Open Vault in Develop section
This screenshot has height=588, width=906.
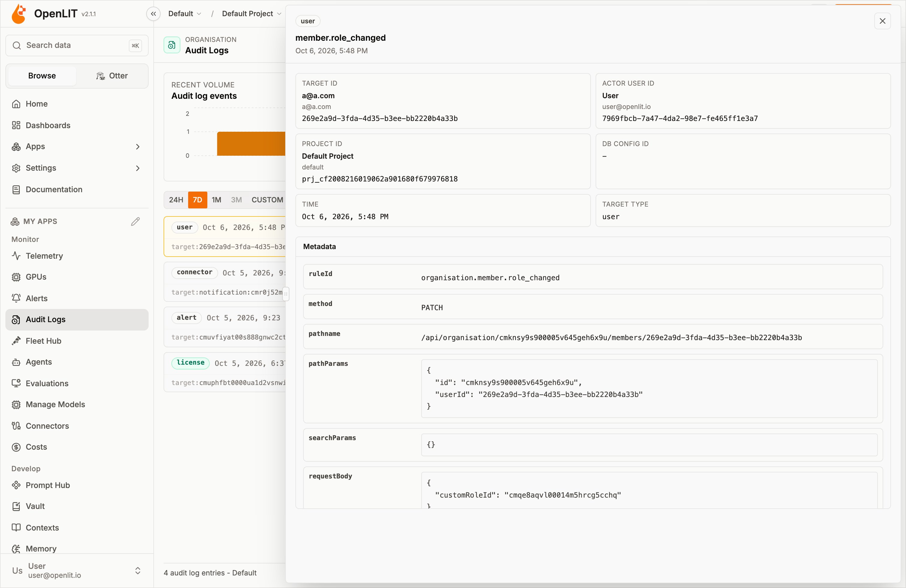point(76,506)
